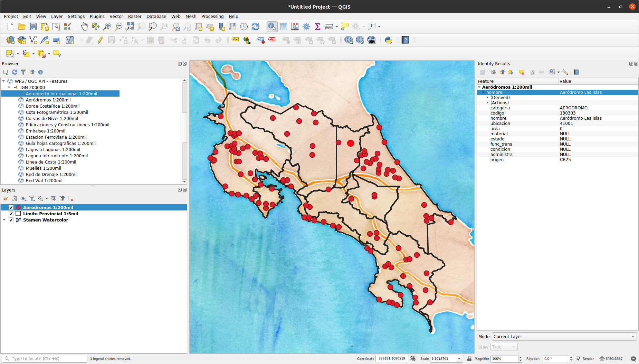639x364 pixels.
Task: Open the Raster menu
Action: tap(135, 16)
